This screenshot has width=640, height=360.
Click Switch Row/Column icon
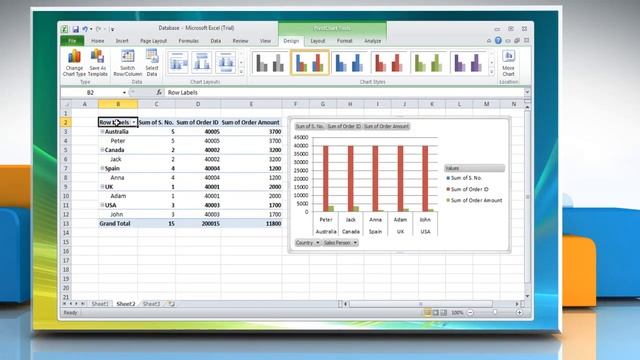point(127,62)
